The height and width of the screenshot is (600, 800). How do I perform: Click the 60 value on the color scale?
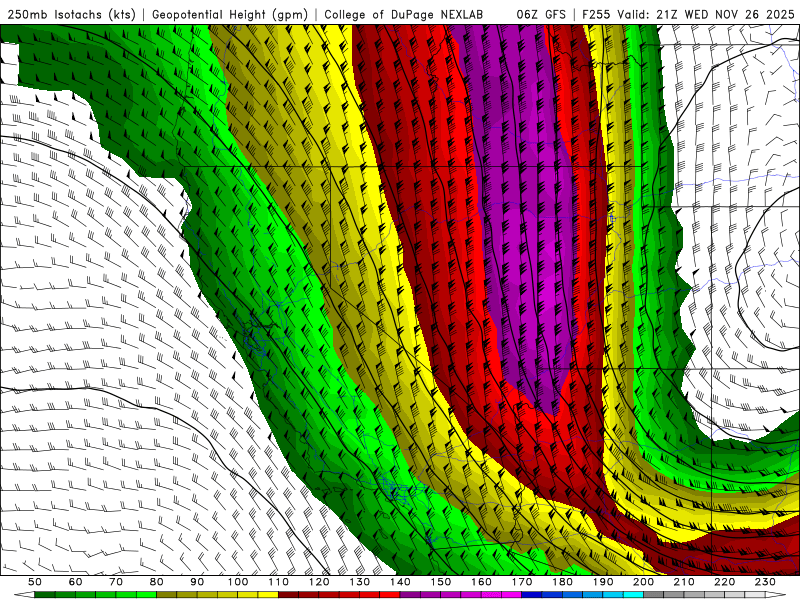tap(76, 582)
